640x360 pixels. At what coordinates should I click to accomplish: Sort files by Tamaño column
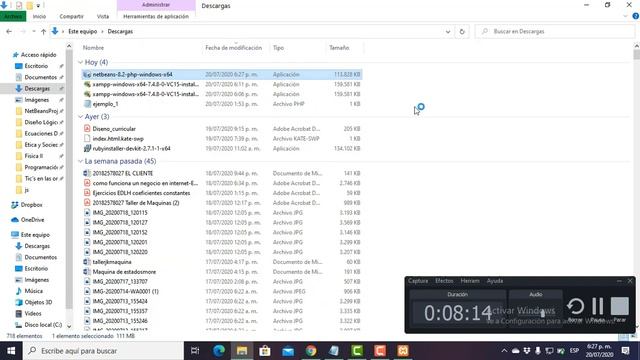(x=339, y=48)
